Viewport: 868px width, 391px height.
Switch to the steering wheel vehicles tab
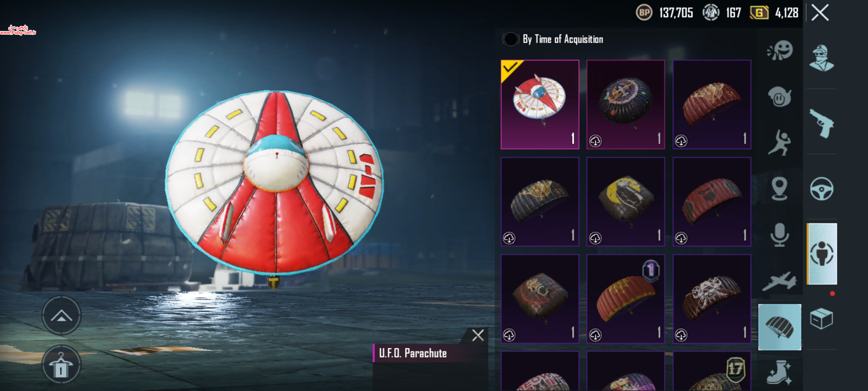point(821,189)
